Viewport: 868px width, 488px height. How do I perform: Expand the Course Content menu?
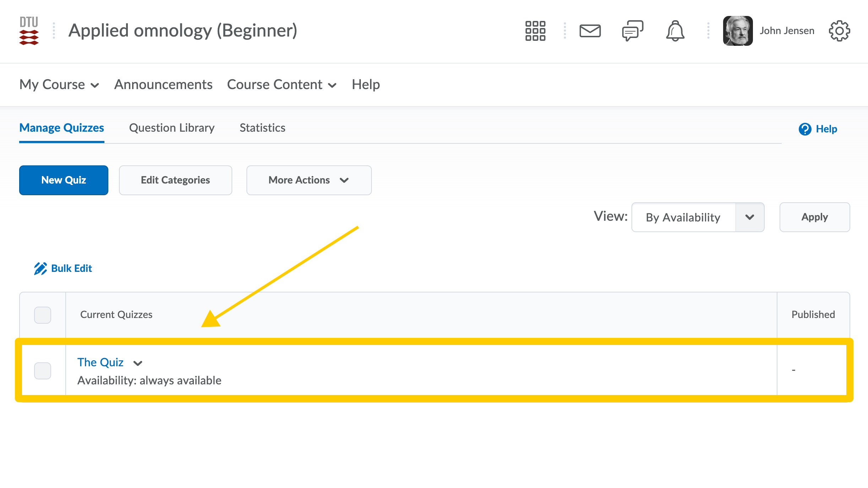[282, 85]
